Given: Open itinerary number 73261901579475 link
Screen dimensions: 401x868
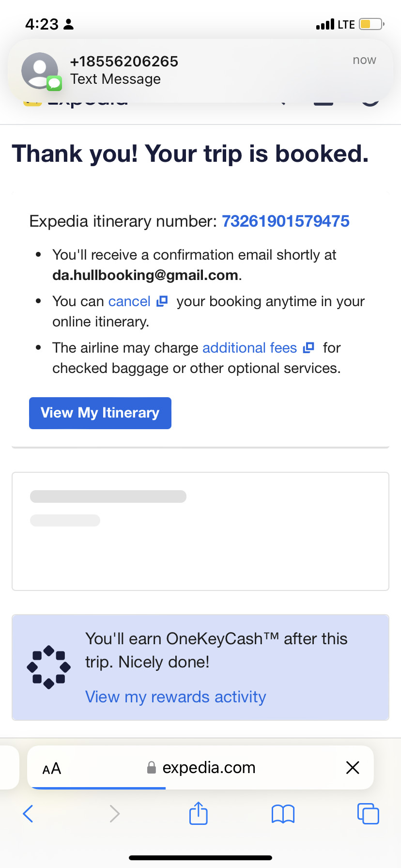Looking at the screenshot, I should pos(286,221).
